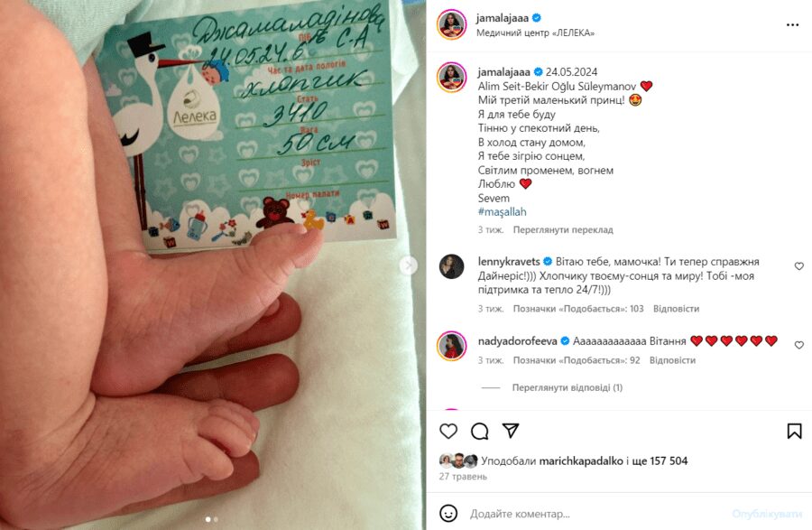Open nadyadorofeeva profile picture

coord(452,346)
